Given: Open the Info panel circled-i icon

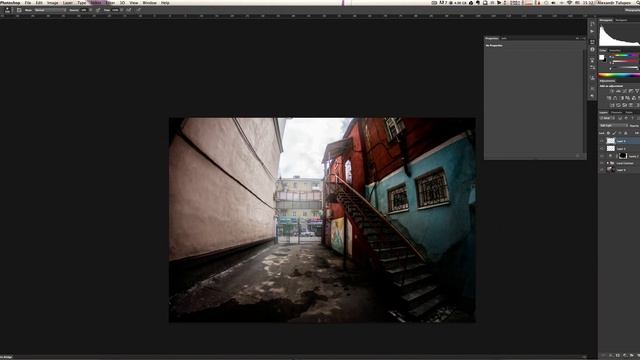Looking at the screenshot, I should (592, 49).
